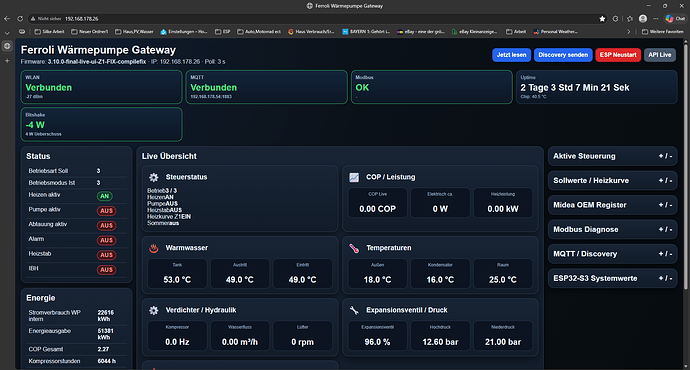Click the Tank 53.0 °C value

click(x=177, y=280)
